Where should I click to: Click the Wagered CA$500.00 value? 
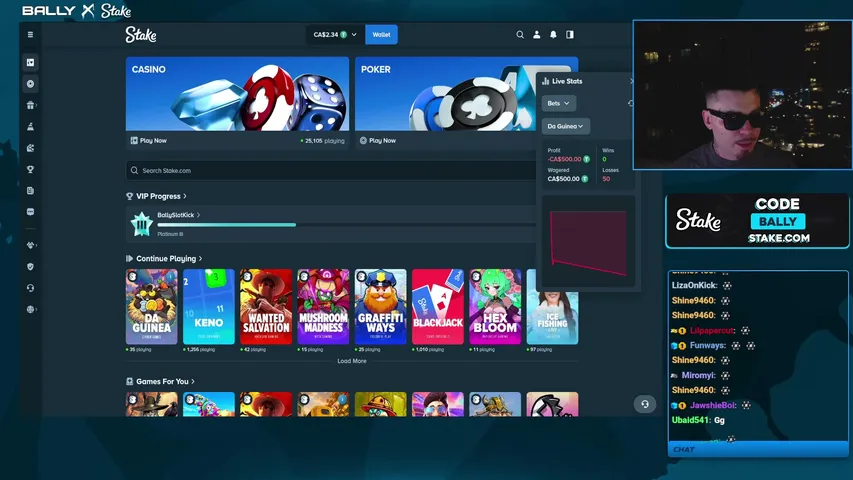pyautogui.click(x=563, y=179)
